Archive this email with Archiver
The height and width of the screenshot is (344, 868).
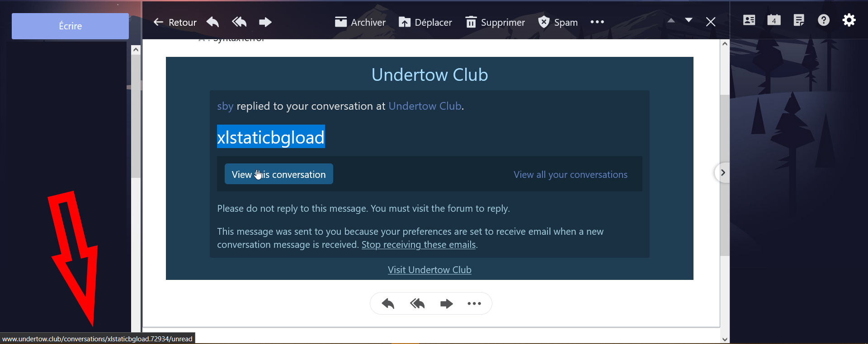(360, 22)
